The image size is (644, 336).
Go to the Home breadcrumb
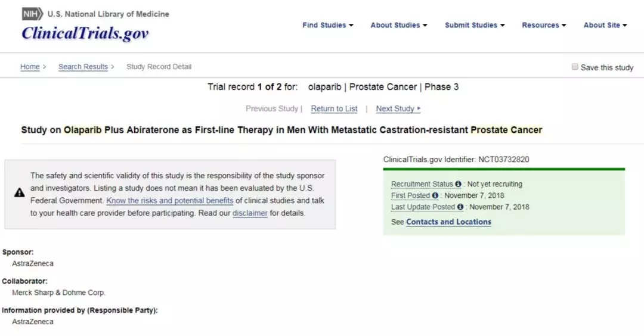coord(30,67)
